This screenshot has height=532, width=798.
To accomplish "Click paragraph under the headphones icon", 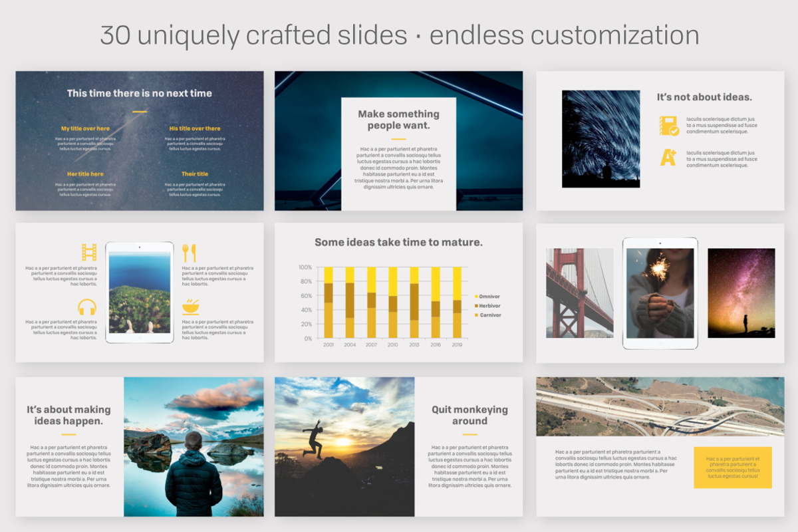I will click(62, 330).
